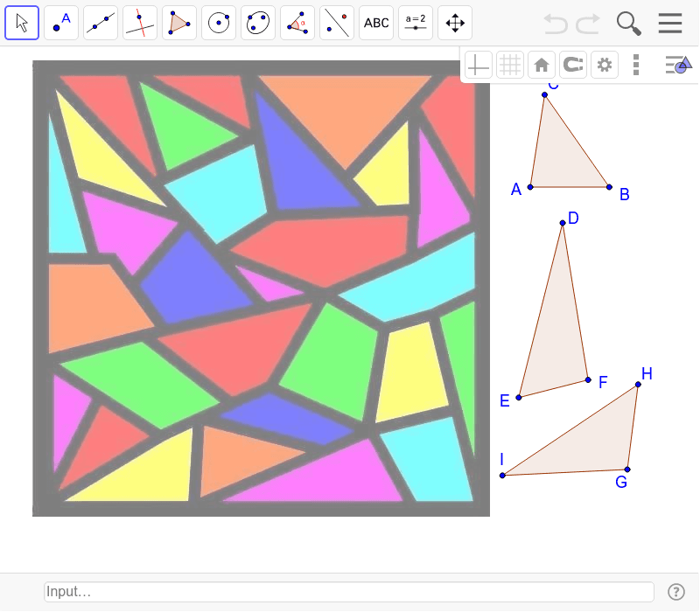This screenshot has height=612, width=700.
Task: Select the Circle with Center tool
Action: (218, 23)
